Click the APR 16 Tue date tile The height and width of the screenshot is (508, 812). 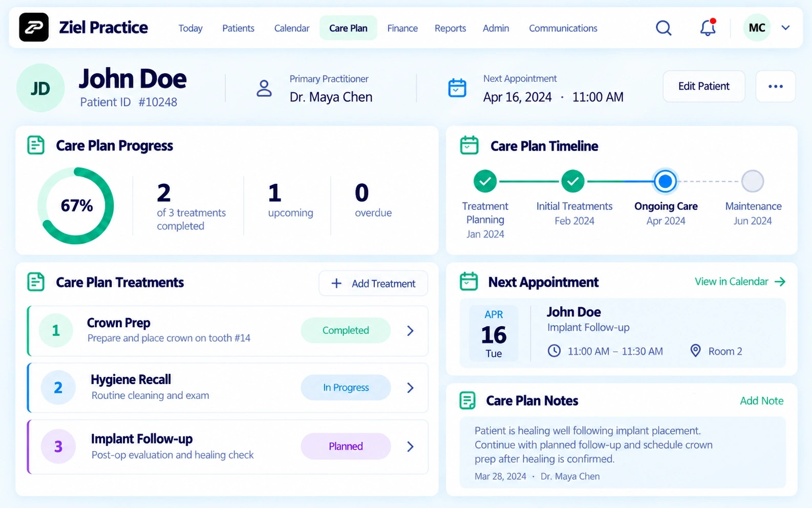tap(494, 333)
